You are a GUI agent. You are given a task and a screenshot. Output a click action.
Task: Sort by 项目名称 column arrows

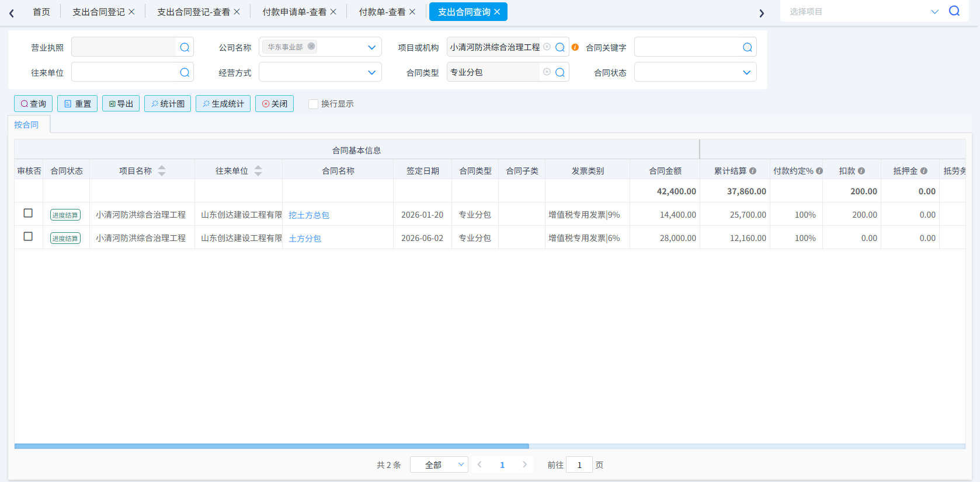[x=162, y=170]
